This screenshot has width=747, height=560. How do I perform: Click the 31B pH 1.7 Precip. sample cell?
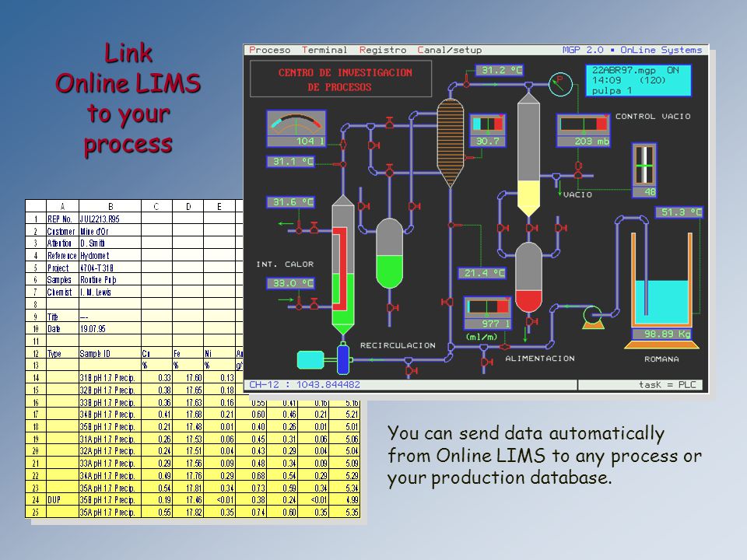pyautogui.click(x=110, y=378)
